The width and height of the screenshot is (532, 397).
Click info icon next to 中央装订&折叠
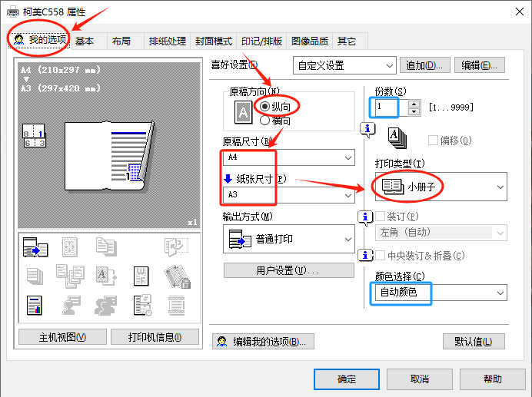click(368, 255)
